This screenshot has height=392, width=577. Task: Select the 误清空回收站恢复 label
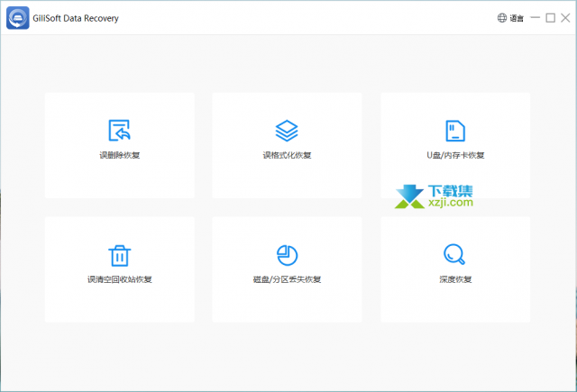click(120, 279)
